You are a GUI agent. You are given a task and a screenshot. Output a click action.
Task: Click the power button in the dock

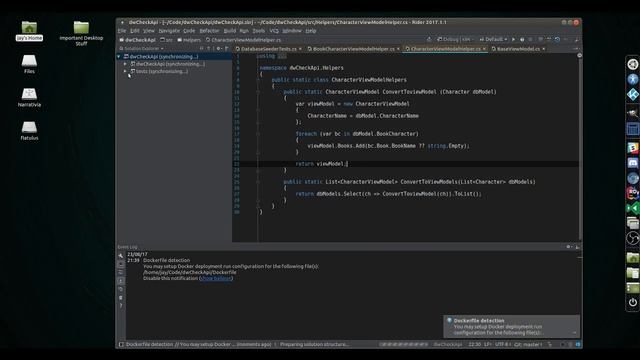click(633, 302)
